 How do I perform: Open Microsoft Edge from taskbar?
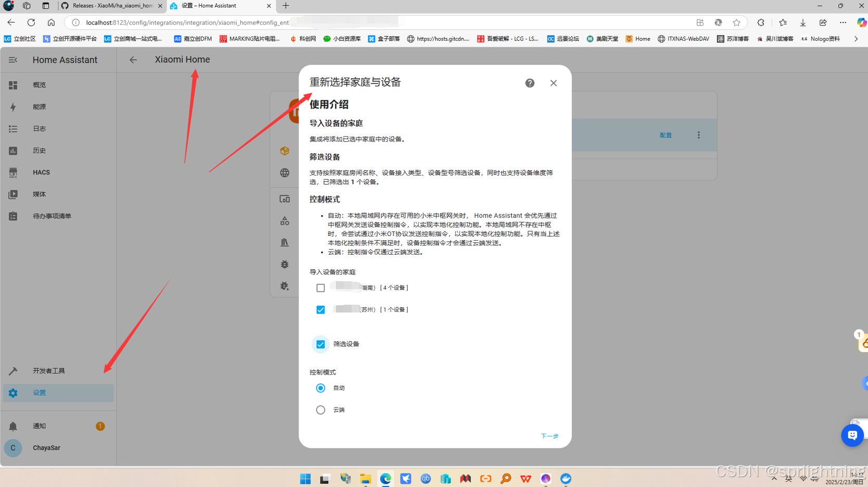click(x=386, y=479)
